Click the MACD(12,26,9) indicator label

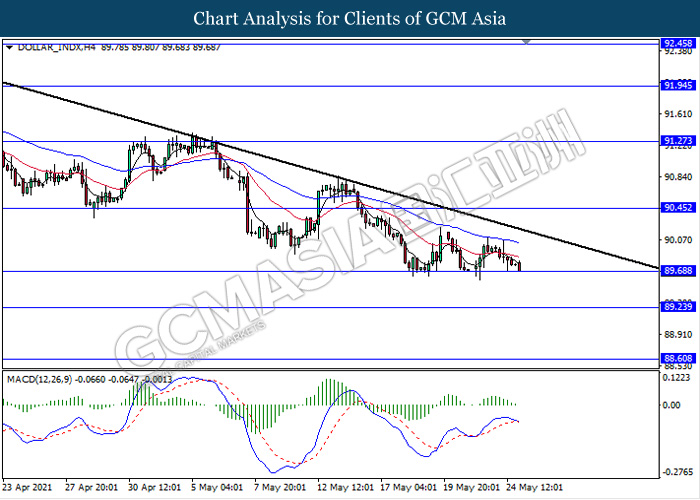tap(39, 379)
